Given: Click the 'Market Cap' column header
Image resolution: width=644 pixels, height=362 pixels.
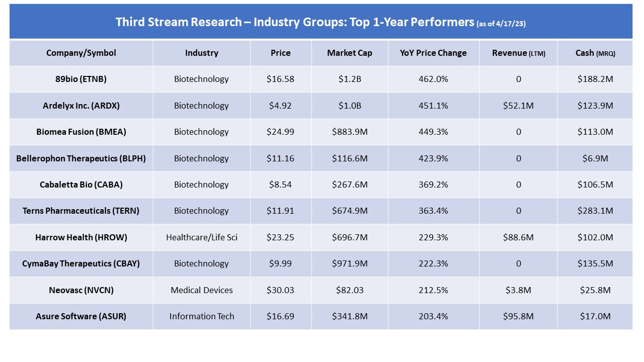Looking at the screenshot, I should coord(350,53).
